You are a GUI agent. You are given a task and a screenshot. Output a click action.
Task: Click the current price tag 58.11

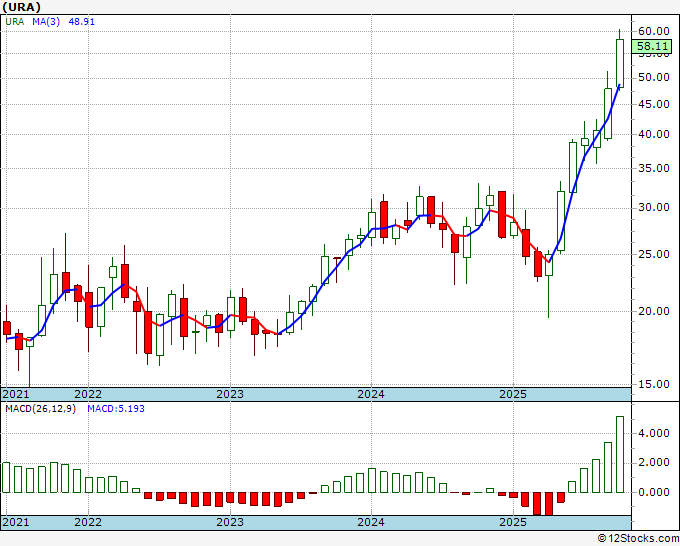pyautogui.click(x=652, y=46)
